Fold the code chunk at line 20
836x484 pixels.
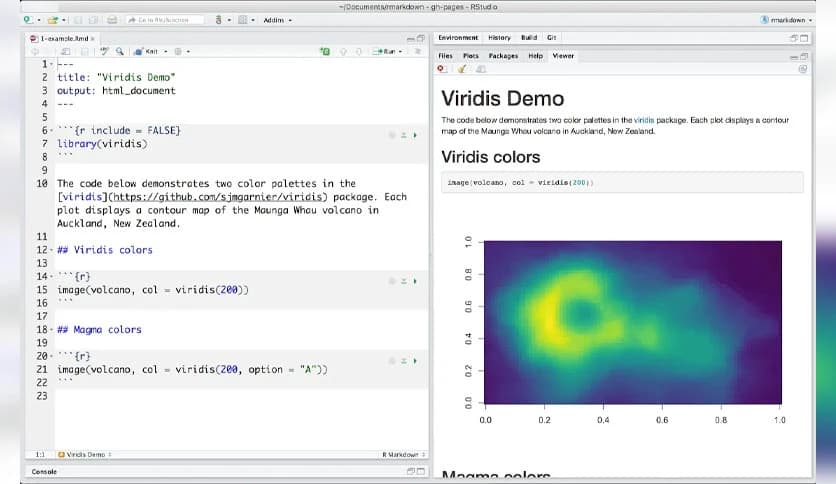pos(50,356)
